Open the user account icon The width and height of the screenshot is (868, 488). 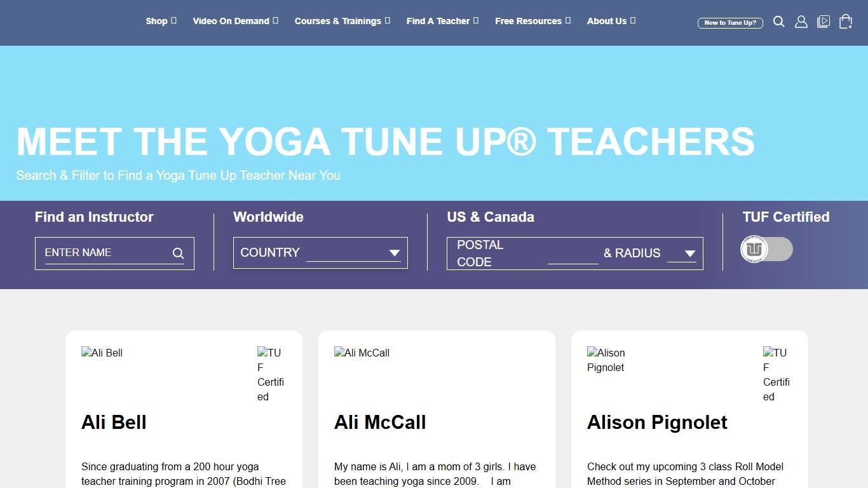pyautogui.click(x=801, y=22)
